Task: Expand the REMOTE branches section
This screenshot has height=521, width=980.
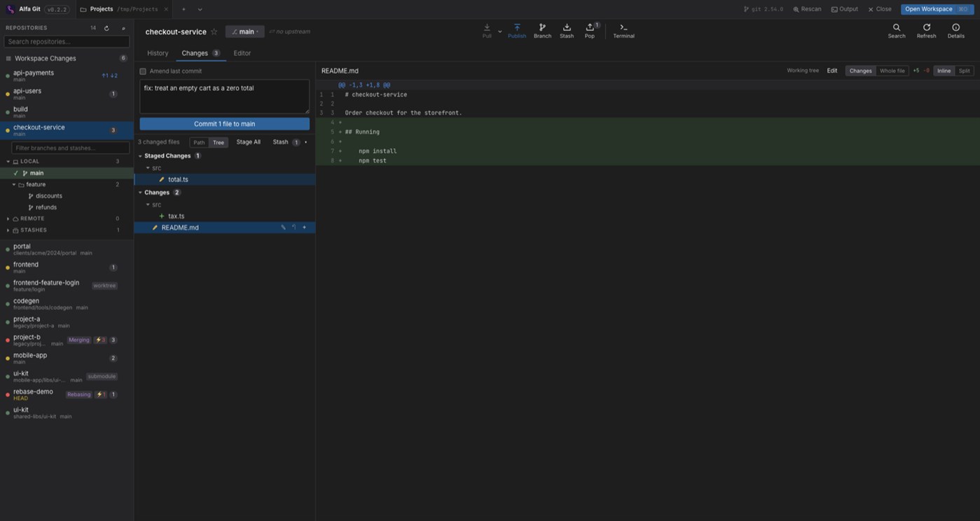Action: click(8, 218)
